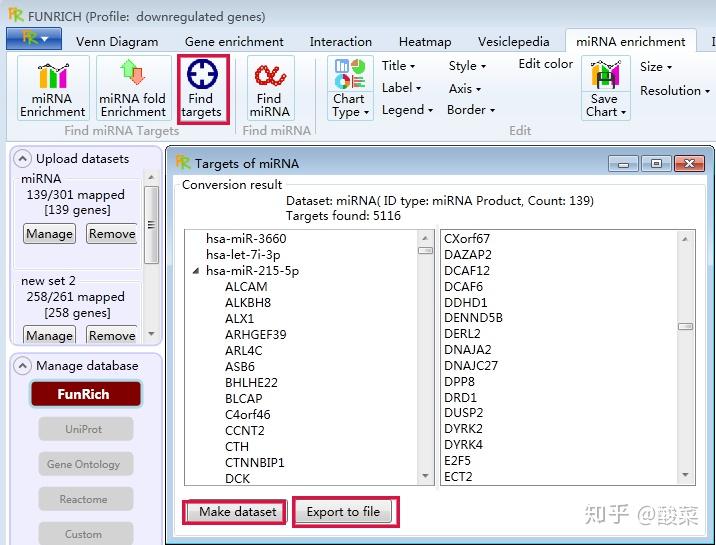Viewport: 716px width, 545px height.
Task: Open the Label dropdown
Action: click(x=401, y=88)
